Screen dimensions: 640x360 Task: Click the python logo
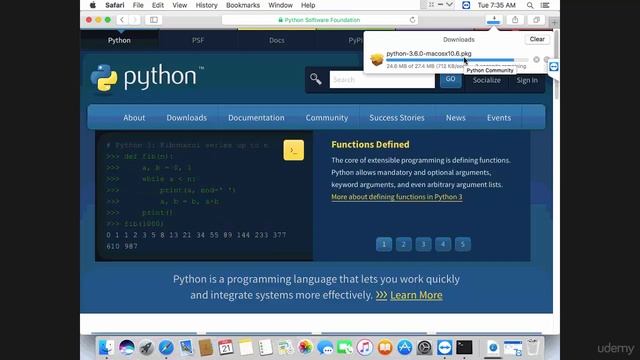[147, 77]
